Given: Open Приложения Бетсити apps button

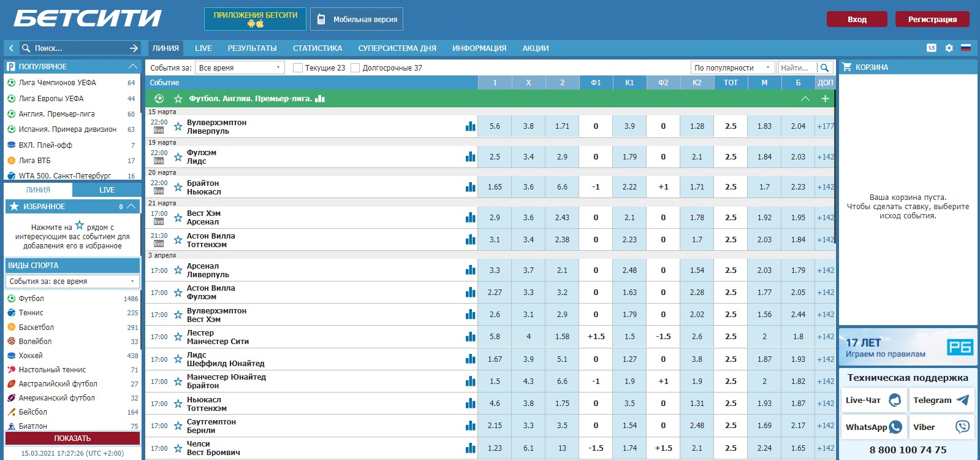Looking at the screenshot, I should 255,19.
